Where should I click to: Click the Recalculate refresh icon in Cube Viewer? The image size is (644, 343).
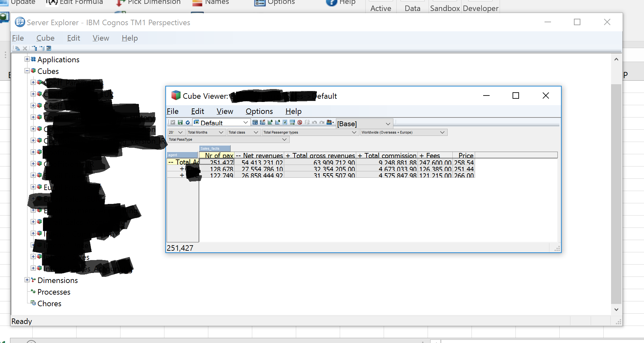pos(187,122)
